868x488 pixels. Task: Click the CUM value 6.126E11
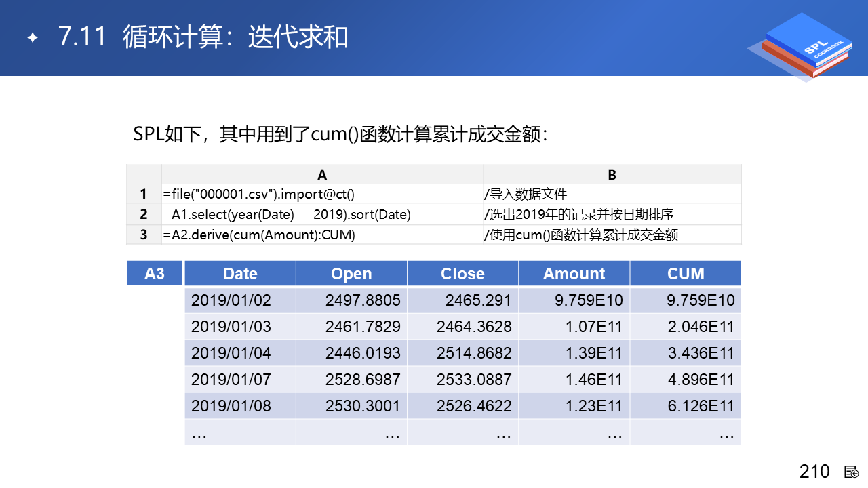click(701, 406)
